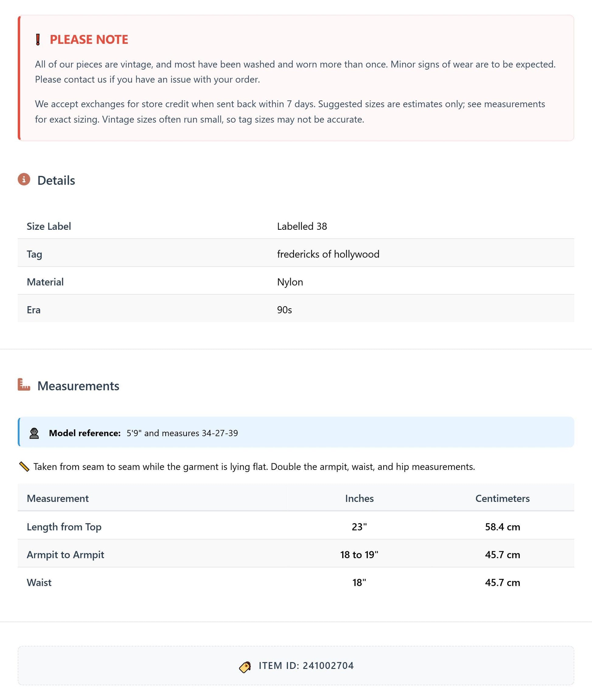Select the Size Label row value Labelled 38

302,226
